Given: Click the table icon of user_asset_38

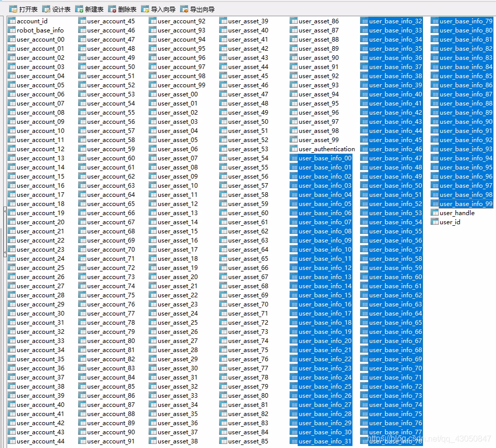Looking at the screenshot, I should click(x=153, y=441).
